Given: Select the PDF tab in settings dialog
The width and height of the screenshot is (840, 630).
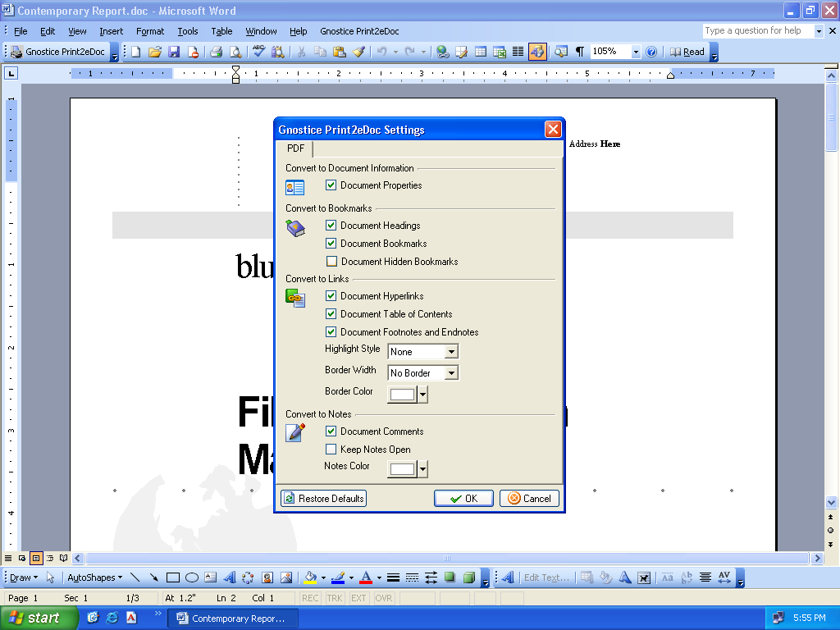Looking at the screenshot, I should pos(295,148).
